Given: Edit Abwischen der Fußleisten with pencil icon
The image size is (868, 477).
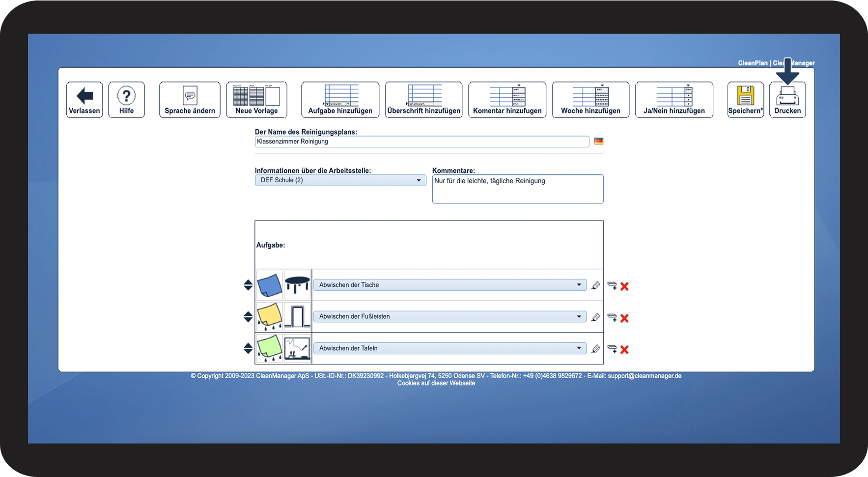Looking at the screenshot, I should coord(596,317).
